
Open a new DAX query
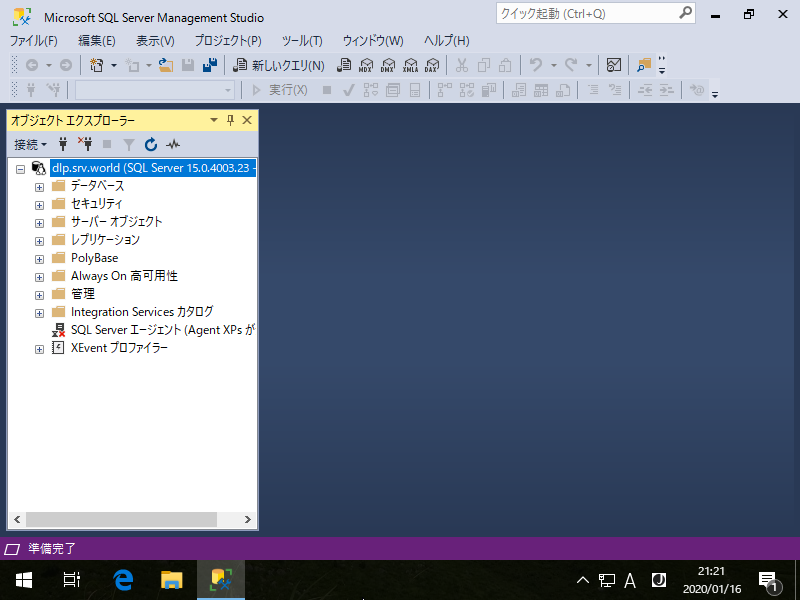[x=432, y=65]
